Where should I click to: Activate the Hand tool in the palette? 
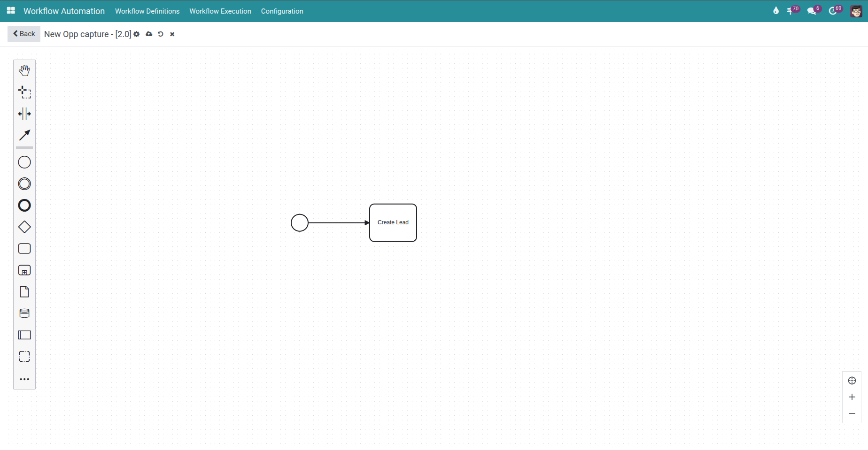pos(24,70)
